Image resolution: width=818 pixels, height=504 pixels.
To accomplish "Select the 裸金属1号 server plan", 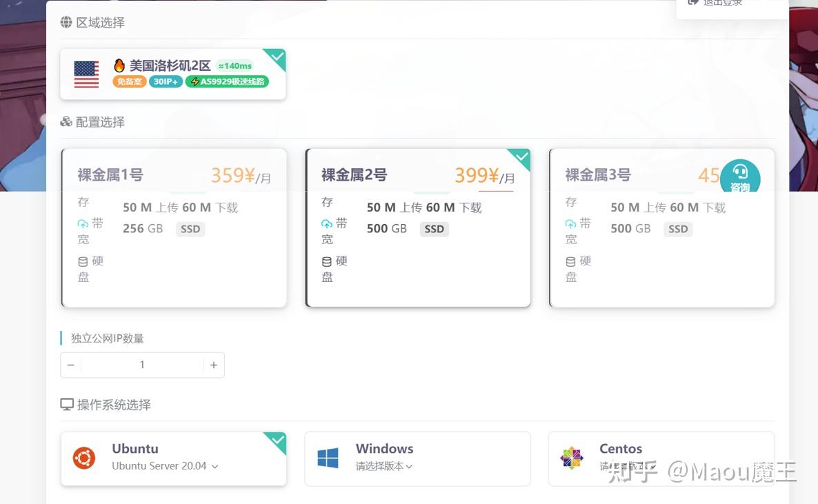I will click(174, 228).
